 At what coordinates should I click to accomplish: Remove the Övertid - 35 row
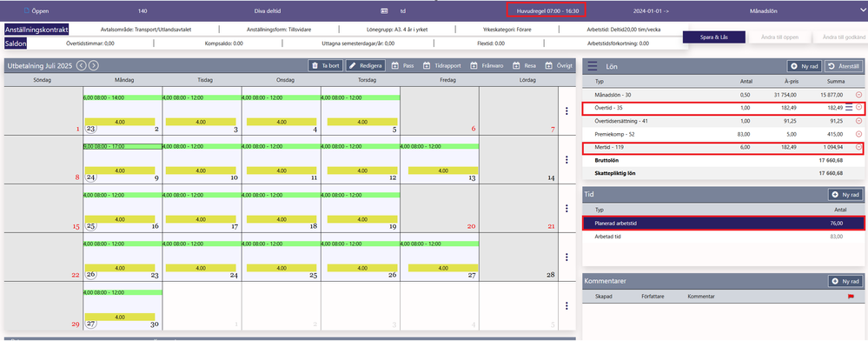[858, 108]
